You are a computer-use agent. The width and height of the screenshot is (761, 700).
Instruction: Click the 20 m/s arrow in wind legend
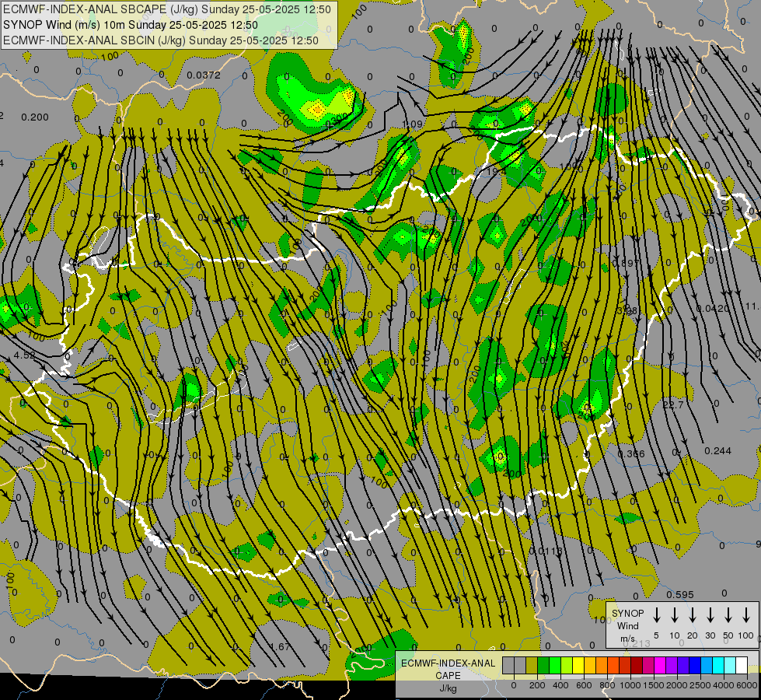pos(692,614)
